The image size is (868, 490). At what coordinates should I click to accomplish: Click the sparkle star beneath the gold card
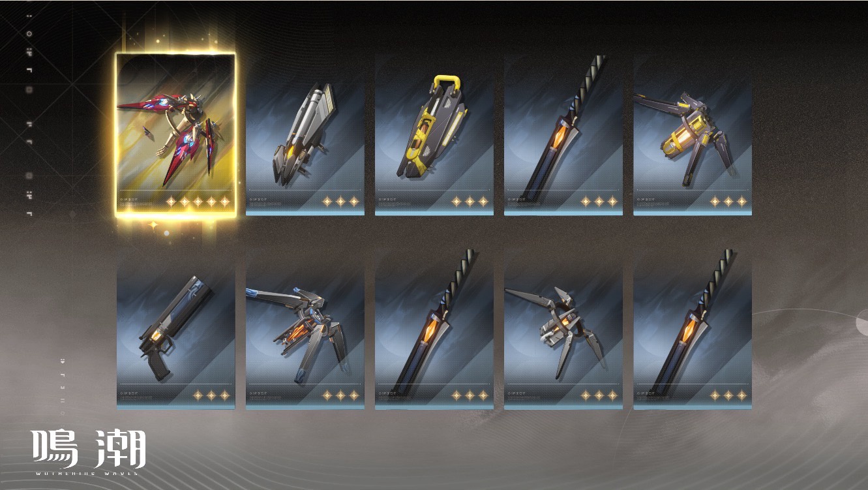coord(154,225)
